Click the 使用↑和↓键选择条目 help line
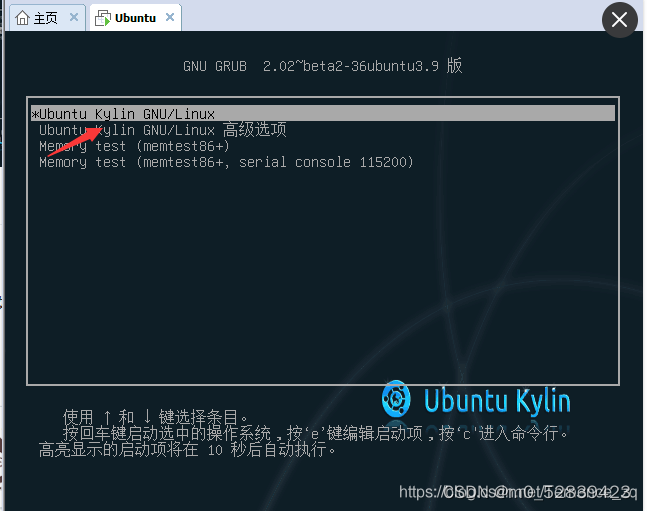The height and width of the screenshot is (511, 647). click(x=156, y=417)
